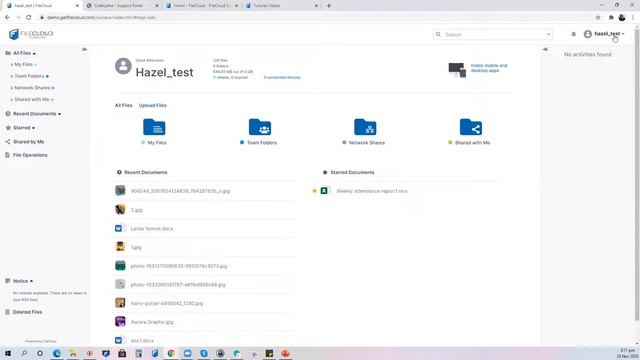Click the shares, expired link
Viewport: 640px width, 360px height.
click(x=230, y=77)
